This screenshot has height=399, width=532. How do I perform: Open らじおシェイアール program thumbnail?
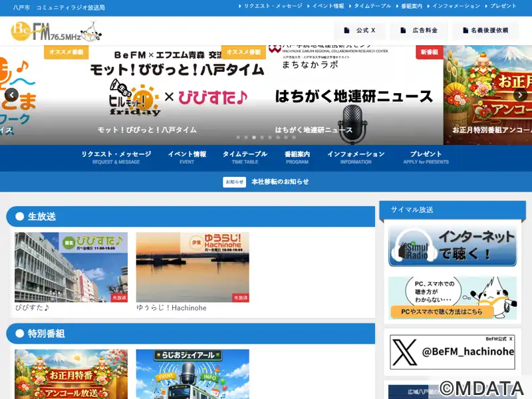click(192, 374)
